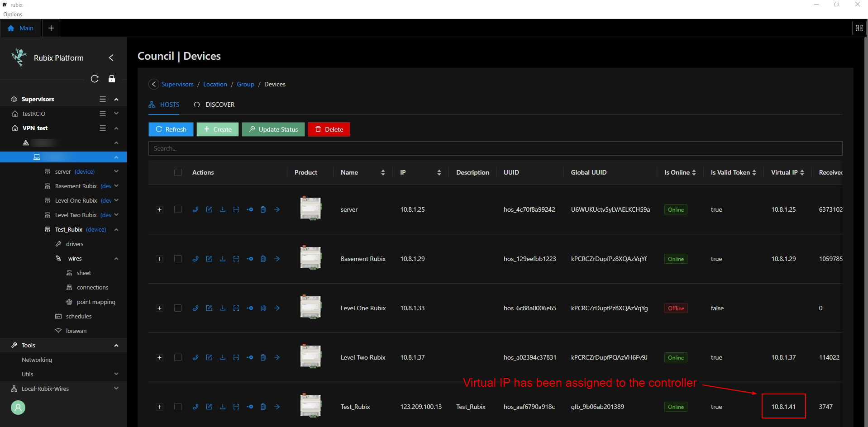Toggle the select-all checkbox in table header
Viewport: 868px width, 427px height.
178,172
